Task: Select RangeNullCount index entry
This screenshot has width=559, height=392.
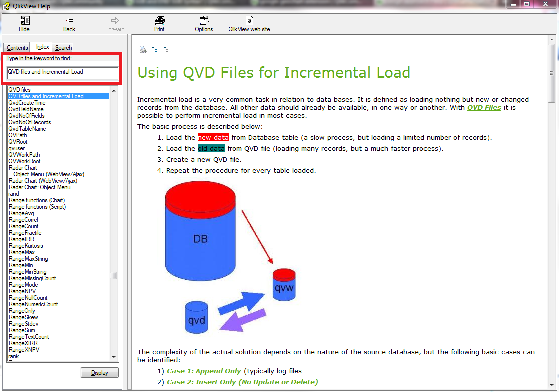Action: 28,298
